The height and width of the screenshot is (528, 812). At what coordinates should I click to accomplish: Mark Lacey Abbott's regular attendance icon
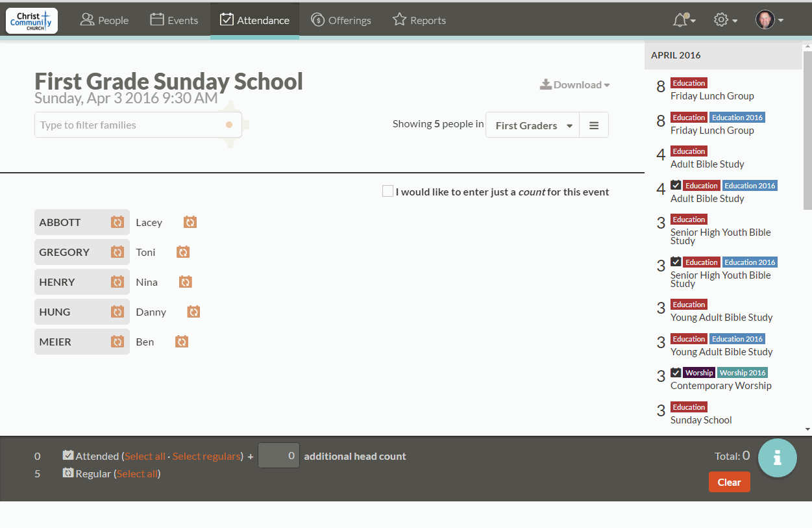pos(190,221)
